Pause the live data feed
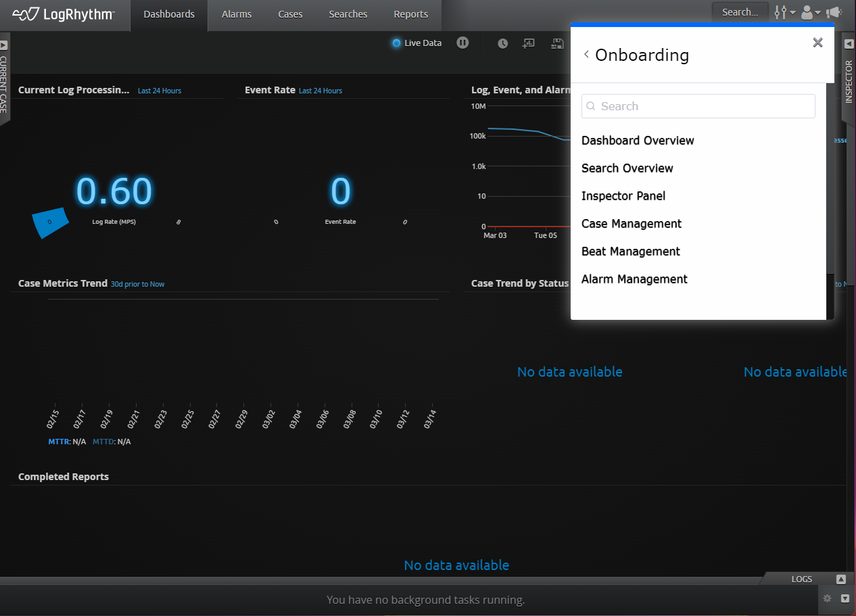856x616 pixels. pos(462,43)
